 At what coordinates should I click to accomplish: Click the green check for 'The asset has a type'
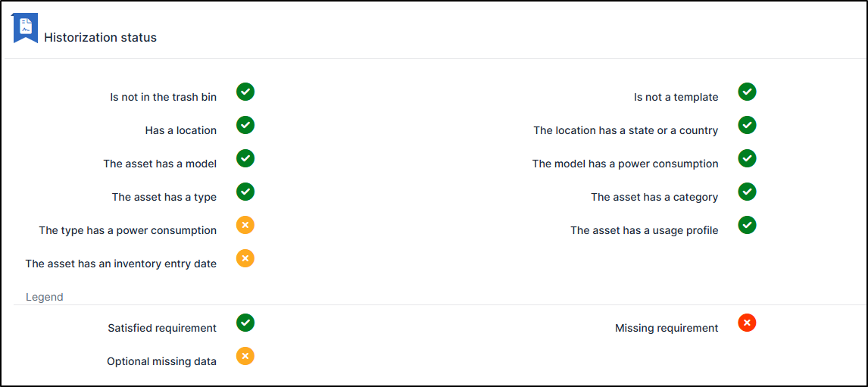[x=245, y=192]
